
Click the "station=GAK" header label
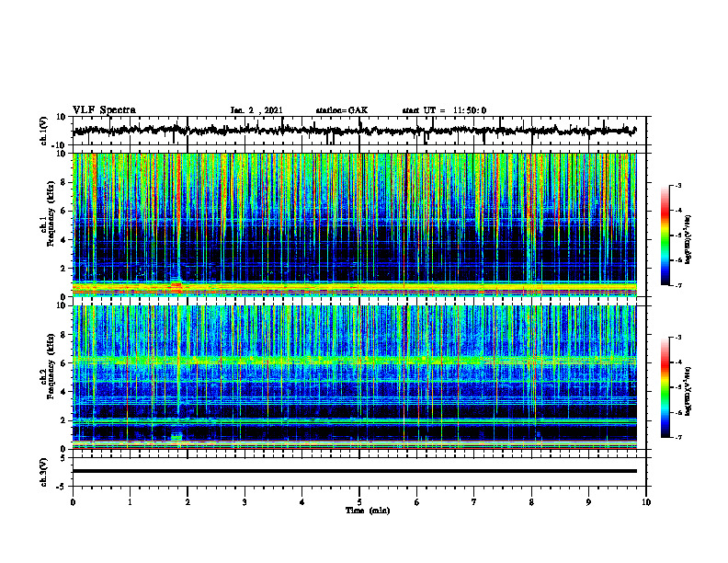(x=342, y=110)
